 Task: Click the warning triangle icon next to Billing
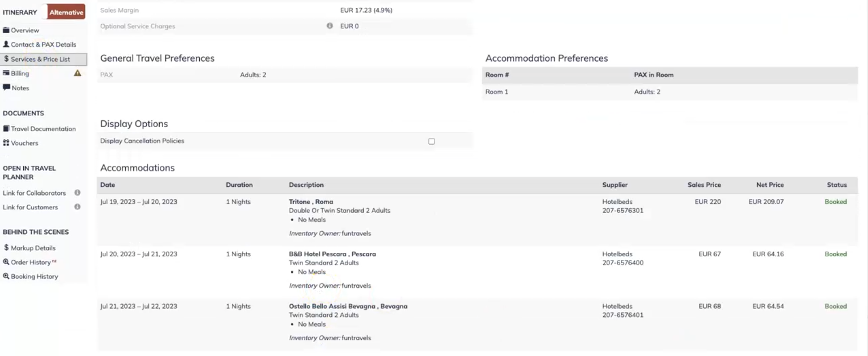pos(77,73)
